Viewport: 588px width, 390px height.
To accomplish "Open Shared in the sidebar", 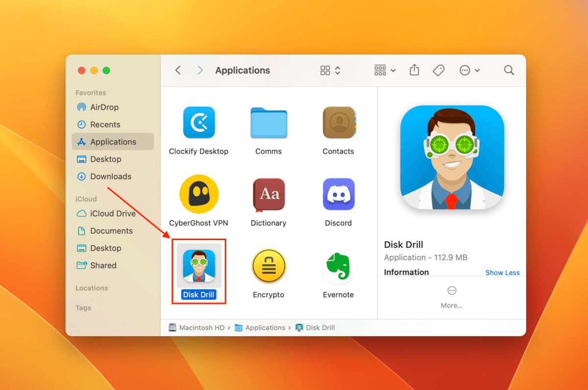I will 113,265.
